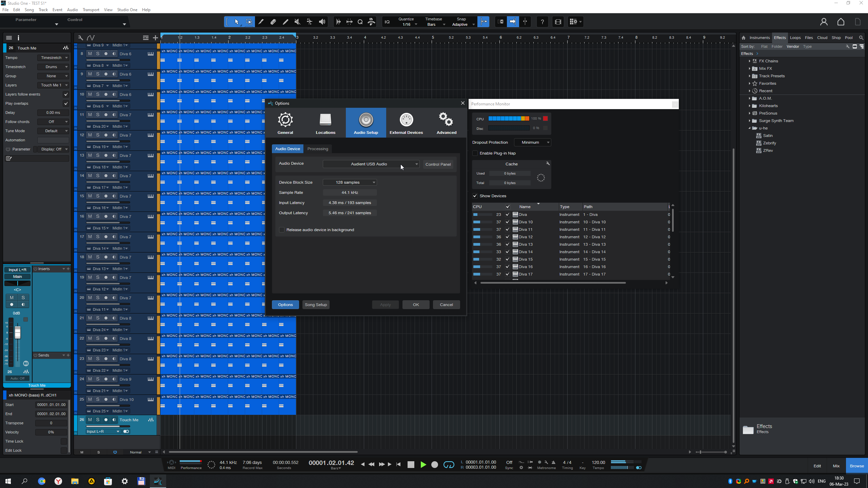
Task: Enable Release audio device in background
Action: (282, 230)
